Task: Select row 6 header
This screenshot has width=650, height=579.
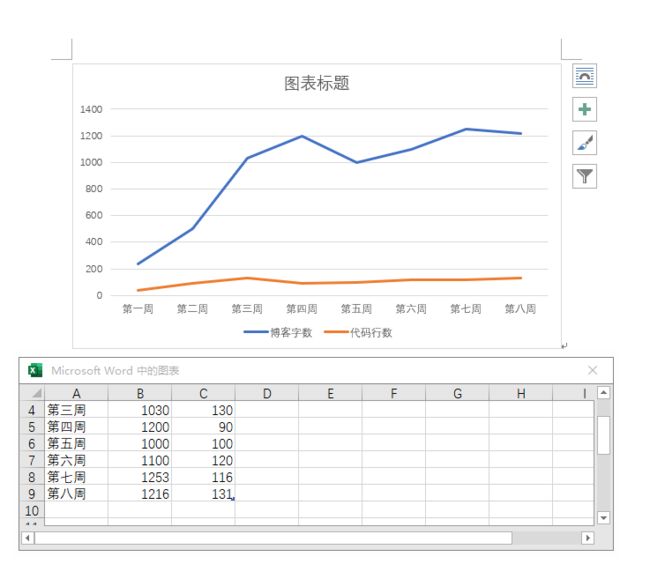Action: (x=32, y=443)
